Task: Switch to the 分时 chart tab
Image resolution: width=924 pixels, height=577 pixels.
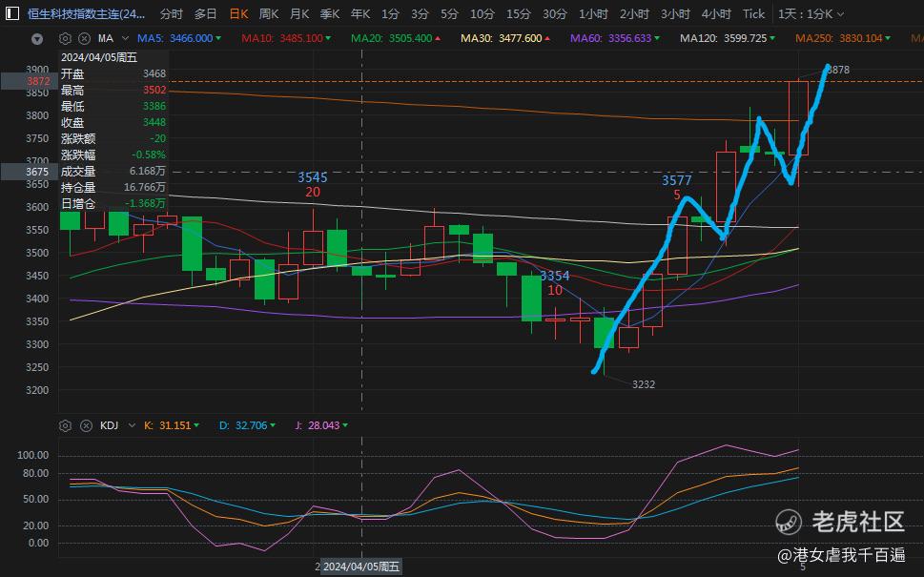Action: pos(172,13)
